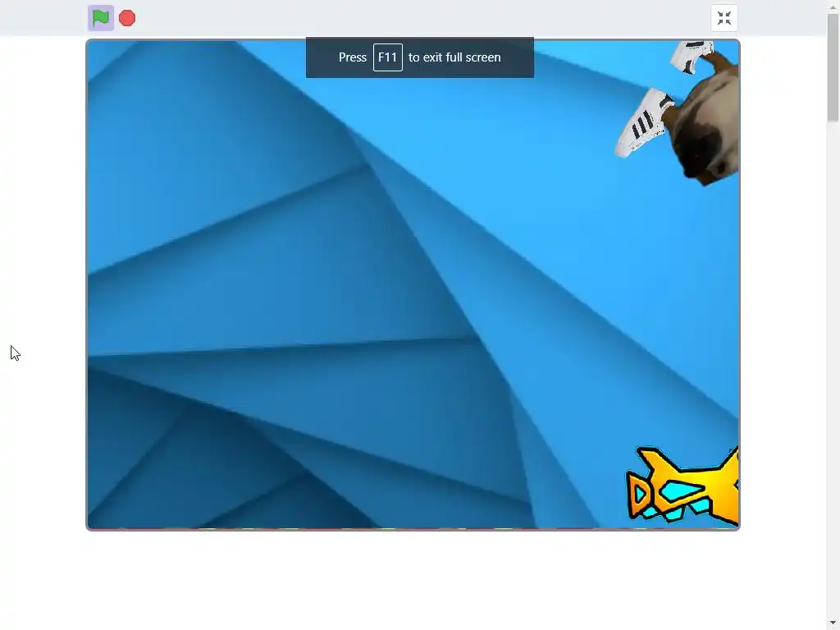
Task: Click the yellow spaceship sprite
Action: point(682,486)
